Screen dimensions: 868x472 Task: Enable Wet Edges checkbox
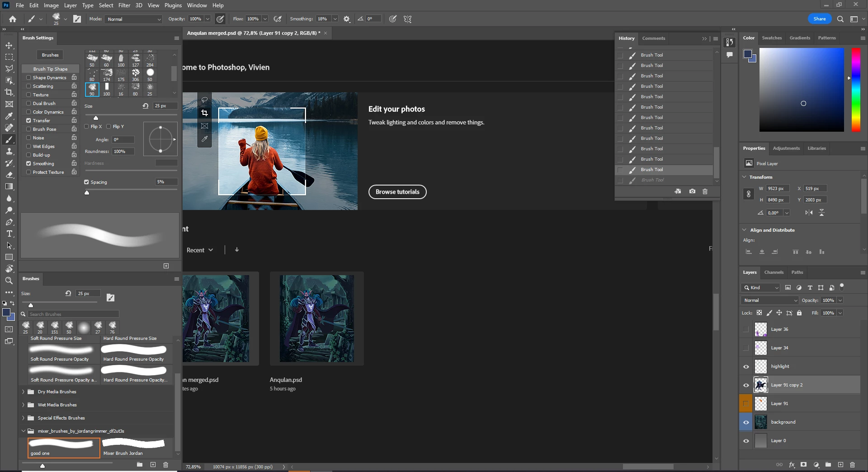tap(28, 146)
